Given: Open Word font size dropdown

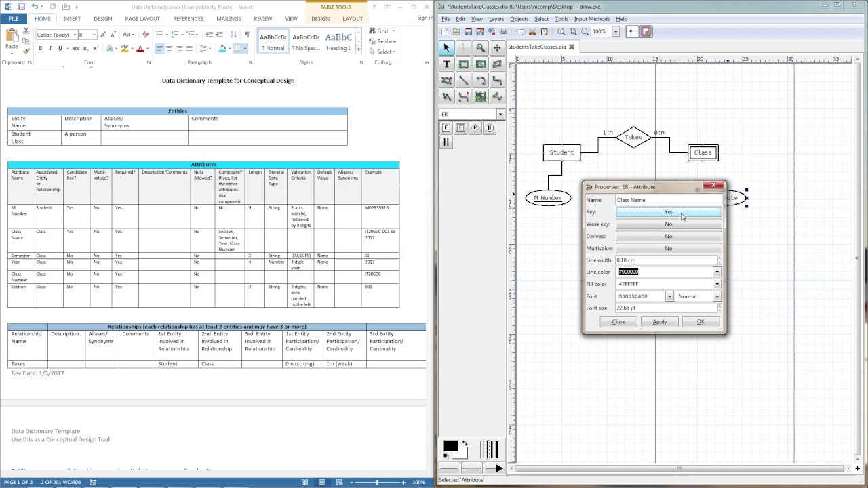Looking at the screenshot, I should click(x=94, y=35).
